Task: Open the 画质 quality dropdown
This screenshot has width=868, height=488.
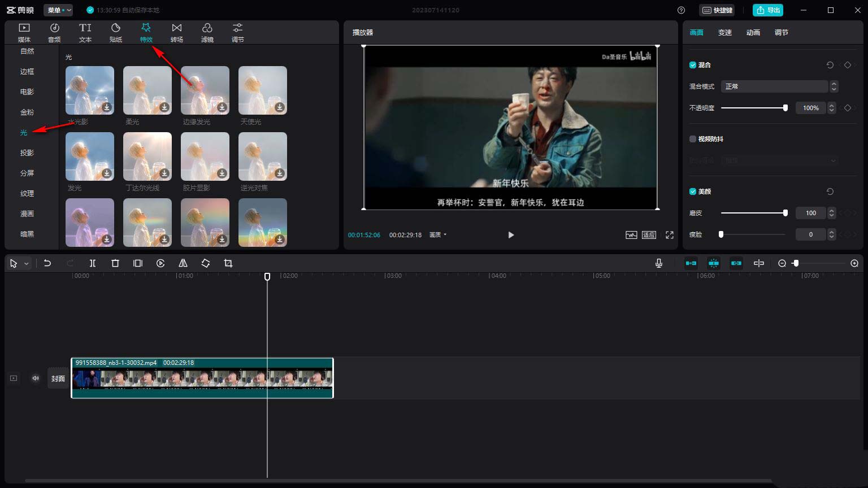Action: coord(438,235)
